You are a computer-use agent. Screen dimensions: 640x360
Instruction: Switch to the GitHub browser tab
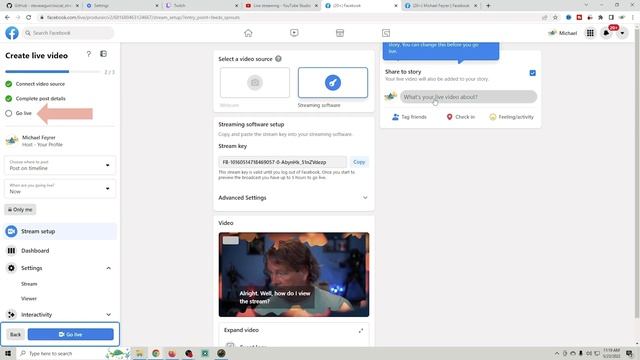pos(42,6)
